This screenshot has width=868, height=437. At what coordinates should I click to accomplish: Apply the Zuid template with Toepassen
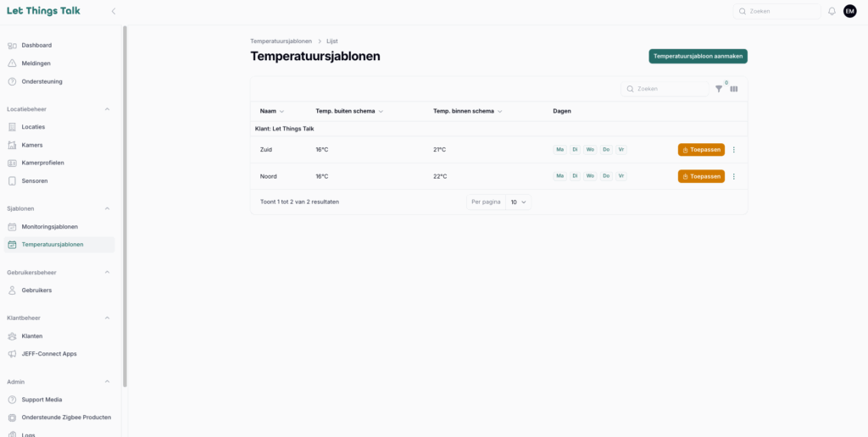(x=701, y=150)
